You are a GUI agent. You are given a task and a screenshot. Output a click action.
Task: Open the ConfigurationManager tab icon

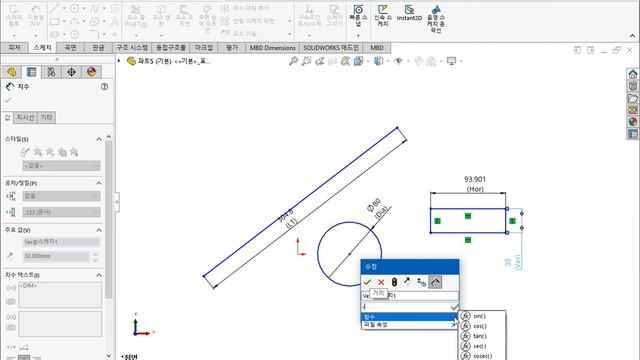(51, 72)
